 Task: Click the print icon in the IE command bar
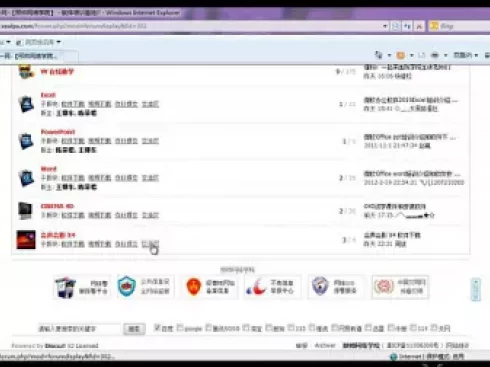coord(435,55)
